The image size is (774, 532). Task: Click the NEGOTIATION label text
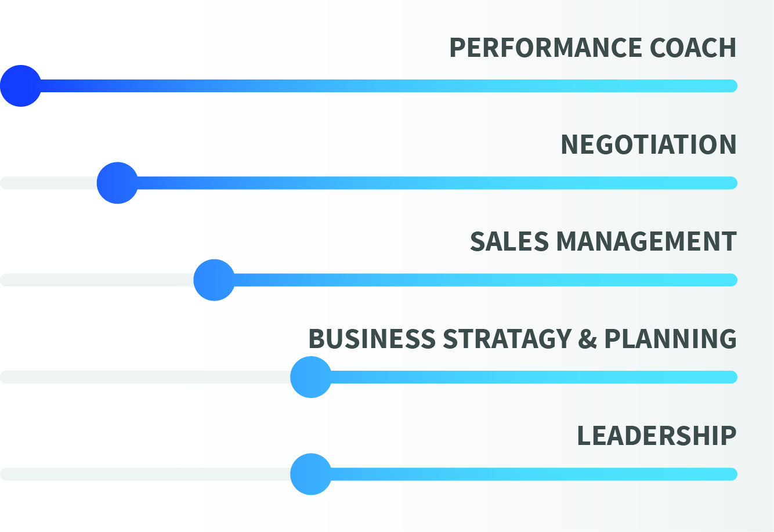click(x=648, y=144)
